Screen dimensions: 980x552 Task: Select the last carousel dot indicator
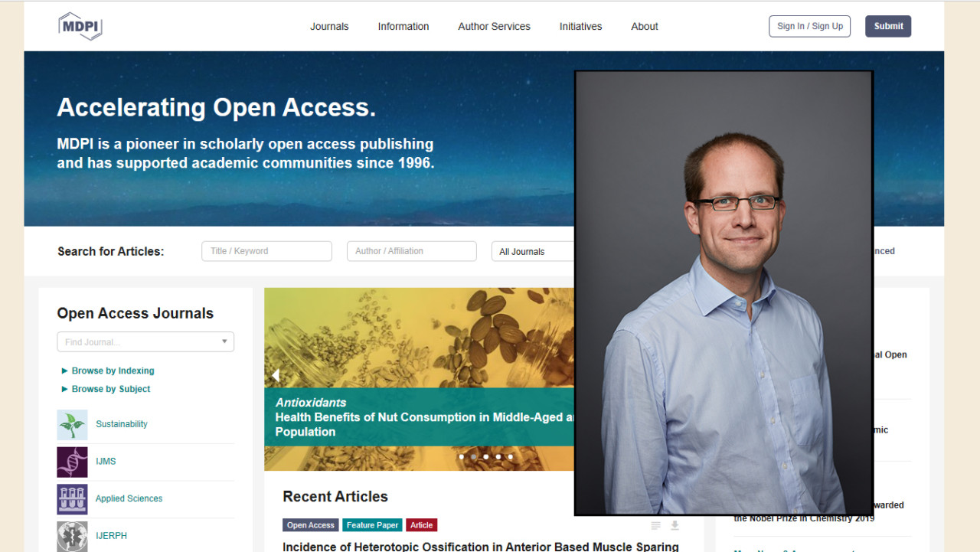pyautogui.click(x=510, y=457)
